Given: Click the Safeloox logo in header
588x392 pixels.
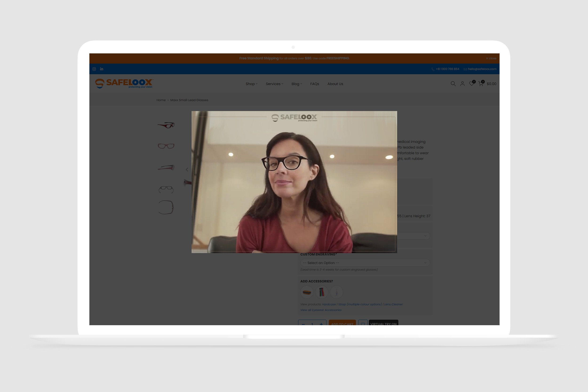Looking at the screenshot, I should (124, 83).
